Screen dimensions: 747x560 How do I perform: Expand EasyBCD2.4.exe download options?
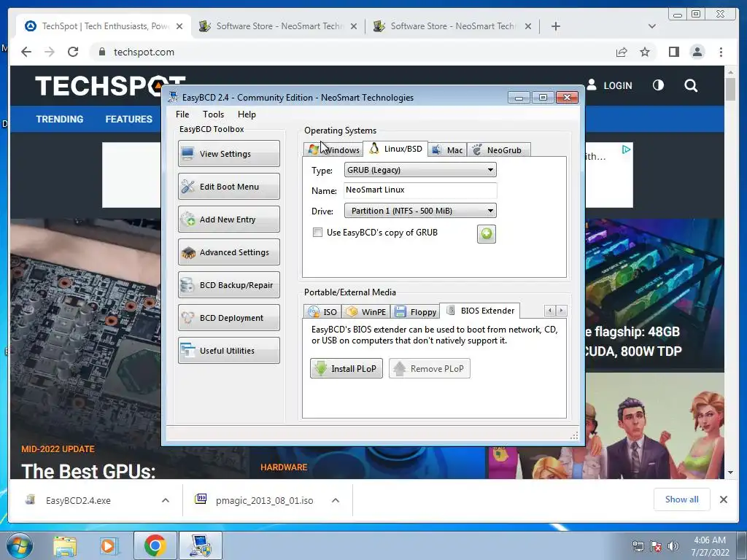(166, 500)
